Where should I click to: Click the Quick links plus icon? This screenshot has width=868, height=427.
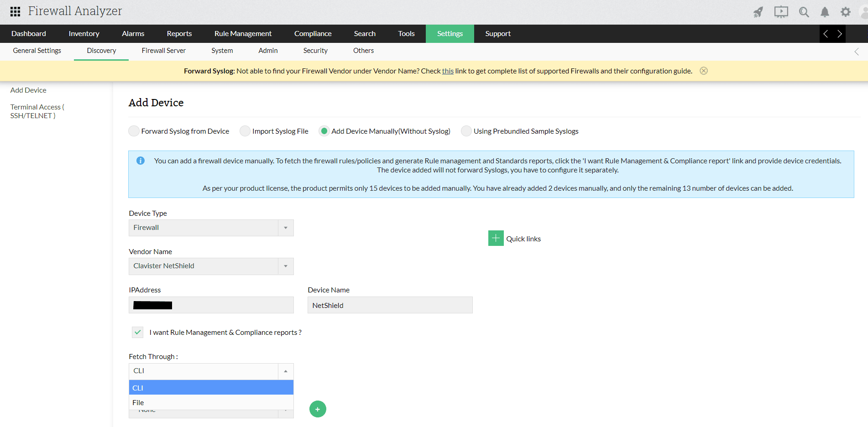pyautogui.click(x=496, y=238)
